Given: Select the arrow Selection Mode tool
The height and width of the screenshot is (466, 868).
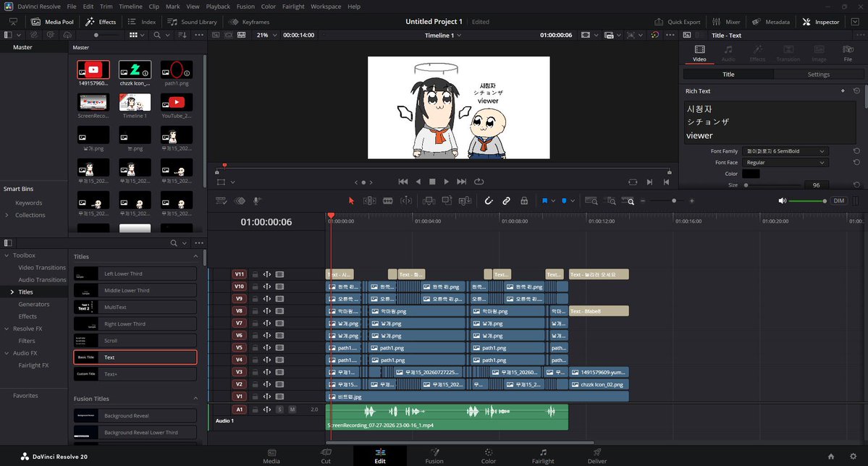Looking at the screenshot, I should coord(351,201).
